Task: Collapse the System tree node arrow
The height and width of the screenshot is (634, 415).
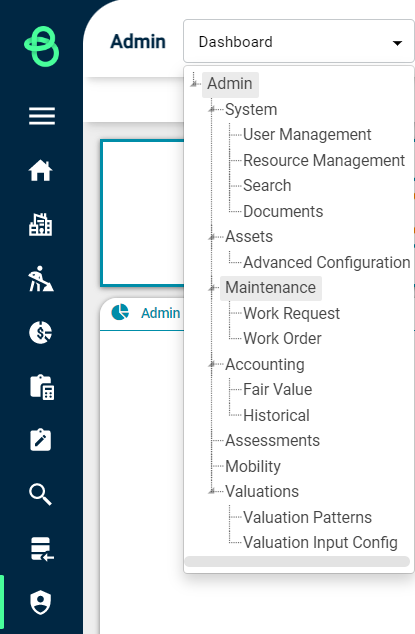Action: pyautogui.click(x=212, y=110)
